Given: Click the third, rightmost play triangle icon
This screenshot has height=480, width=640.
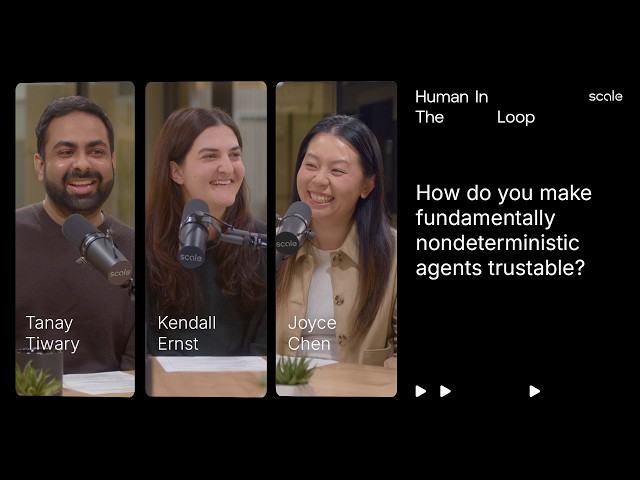Looking at the screenshot, I should tap(535, 391).
